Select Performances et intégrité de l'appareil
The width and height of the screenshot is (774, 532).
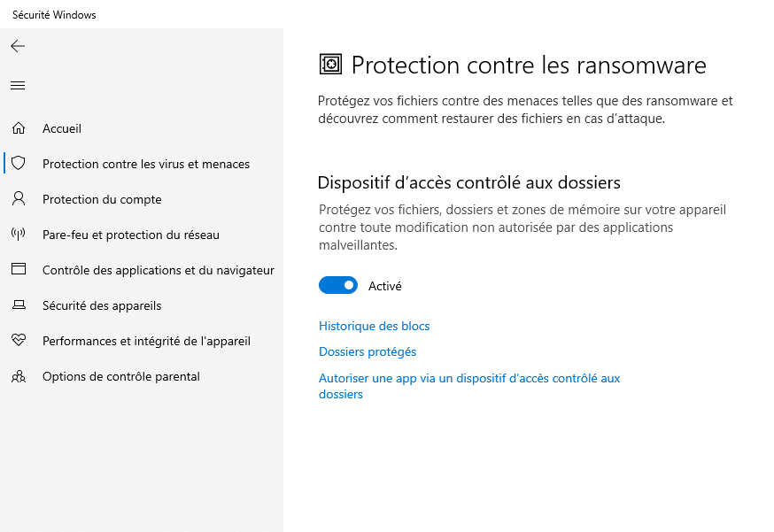146,341
